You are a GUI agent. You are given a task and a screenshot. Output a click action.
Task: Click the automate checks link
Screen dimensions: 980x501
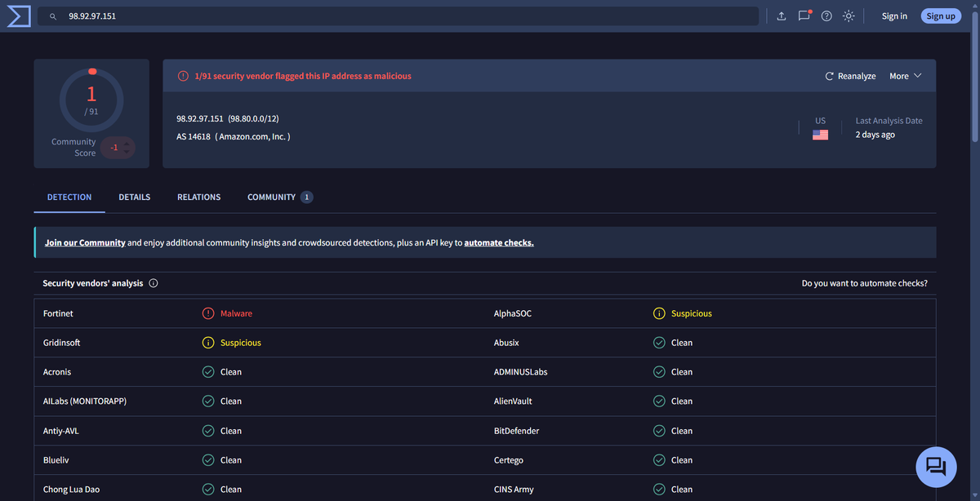[x=499, y=242]
